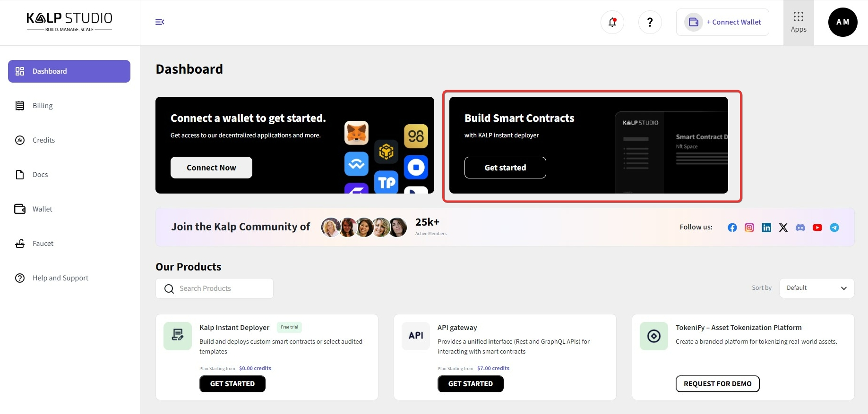Viewport: 868px width, 414px height.
Task: Focus the Search Products field
Action: 222,288
